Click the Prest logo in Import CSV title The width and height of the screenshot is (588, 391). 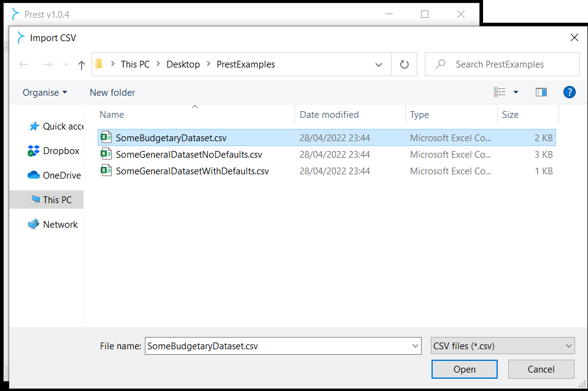click(21, 37)
